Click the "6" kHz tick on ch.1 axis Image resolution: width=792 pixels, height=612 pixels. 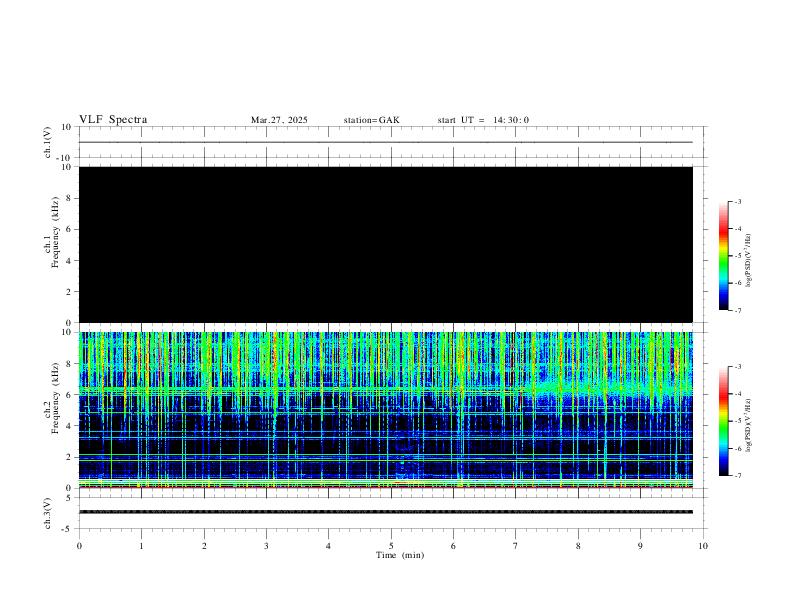[x=69, y=229]
